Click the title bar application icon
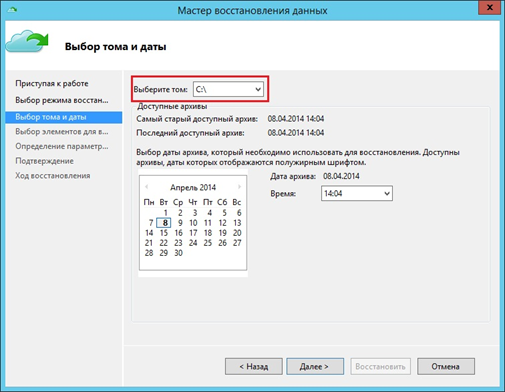 pyautogui.click(x=12, y=9)
